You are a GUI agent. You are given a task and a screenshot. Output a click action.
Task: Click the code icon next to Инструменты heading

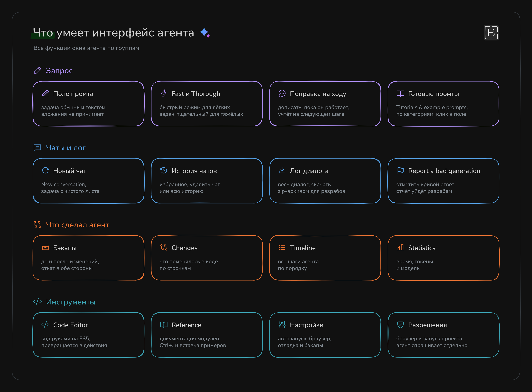point(37,302)
